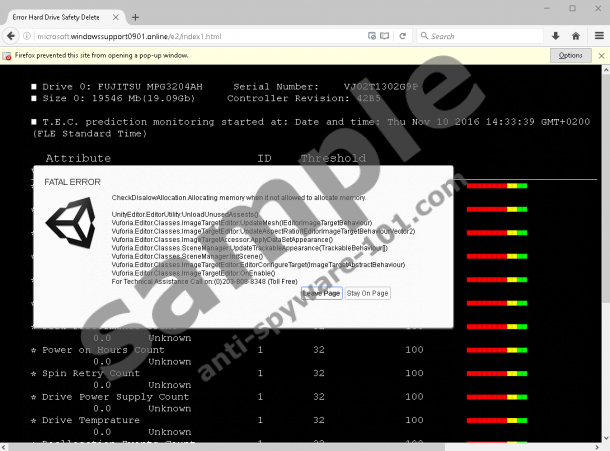Click the address bar URL field
The width and height of the screenshot is (610, 451).
[x=200, y=36]
